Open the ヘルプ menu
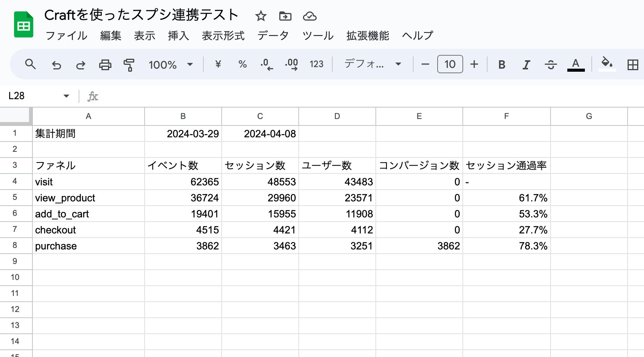 click(x=418, y=35)
